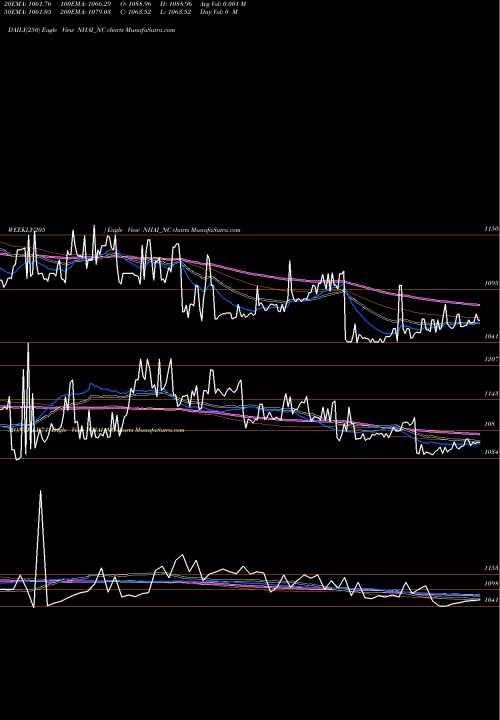Click the 1207 price axis label
Viewport: 500px width, 720px height.
(x=491, y=359)
